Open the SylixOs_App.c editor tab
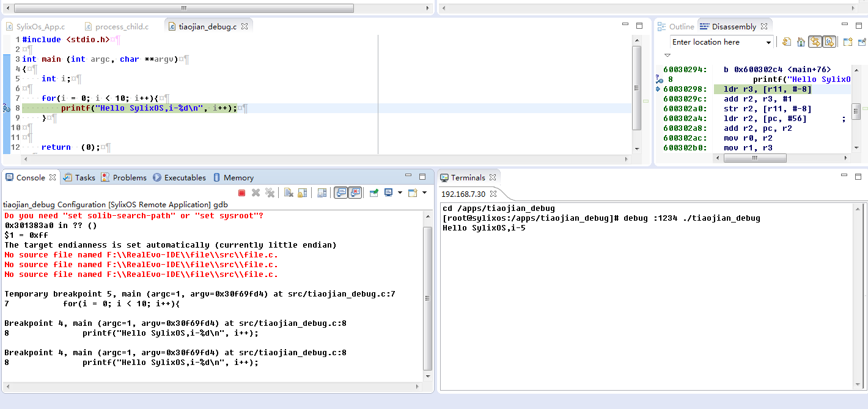This screenshot has width=868, height=409. coord(35,26)
